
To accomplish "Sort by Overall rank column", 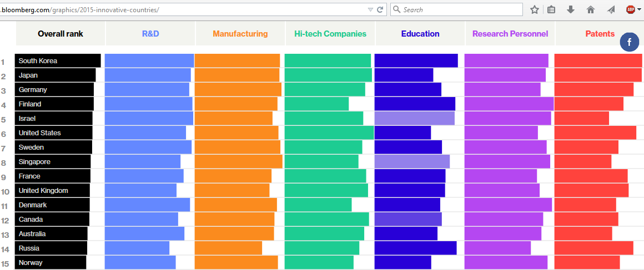I will pyautogui.click(x=61, y=34).
